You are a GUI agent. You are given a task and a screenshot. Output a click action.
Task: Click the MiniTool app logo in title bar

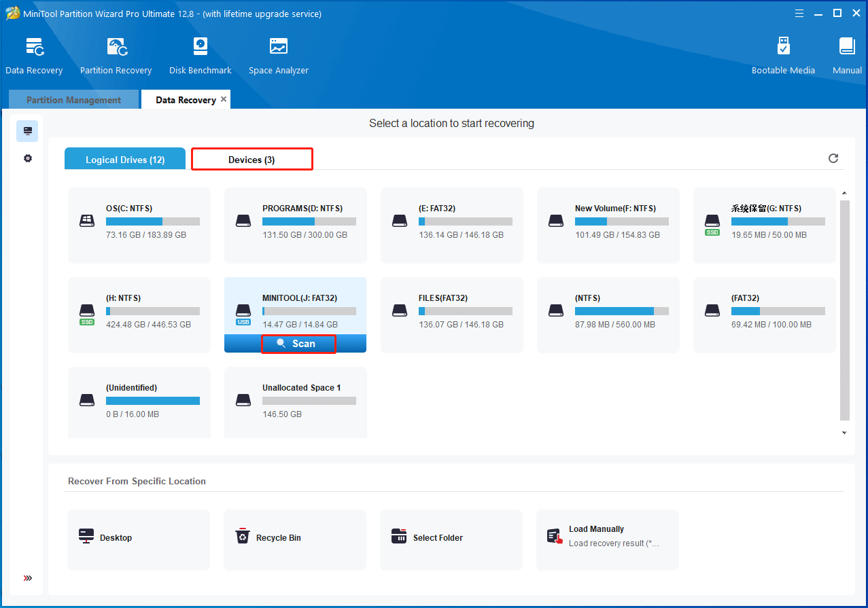13,14
